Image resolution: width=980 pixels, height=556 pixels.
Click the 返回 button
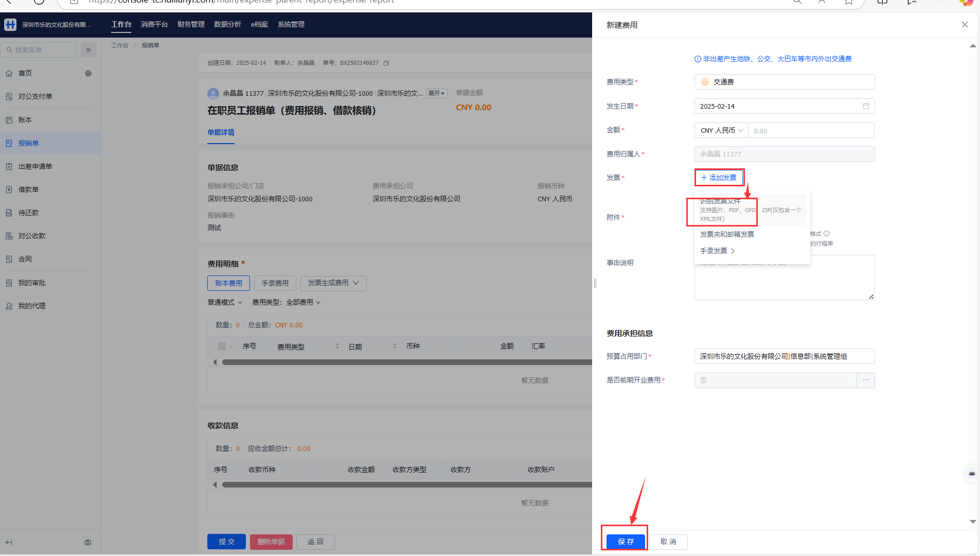[315, 542]
